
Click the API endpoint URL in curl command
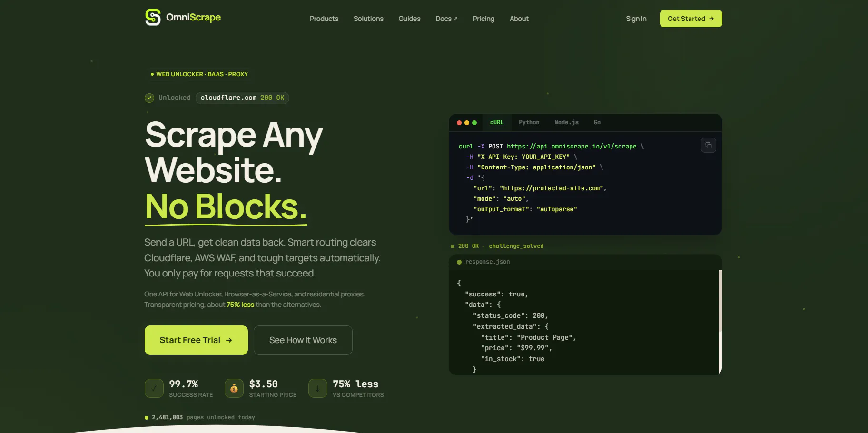[x=572, y=147]
